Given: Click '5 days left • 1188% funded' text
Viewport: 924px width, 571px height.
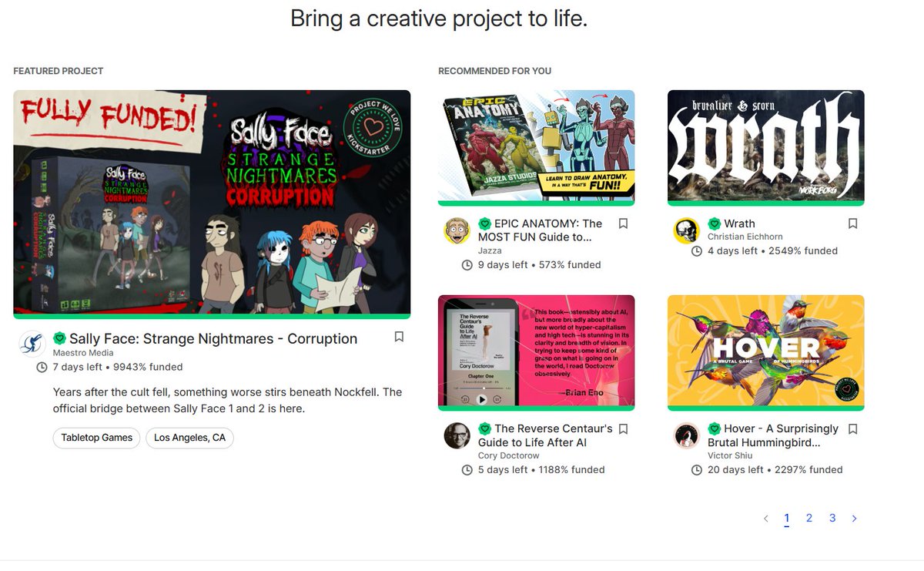Looking at the screenshot, I should point(541,470).
